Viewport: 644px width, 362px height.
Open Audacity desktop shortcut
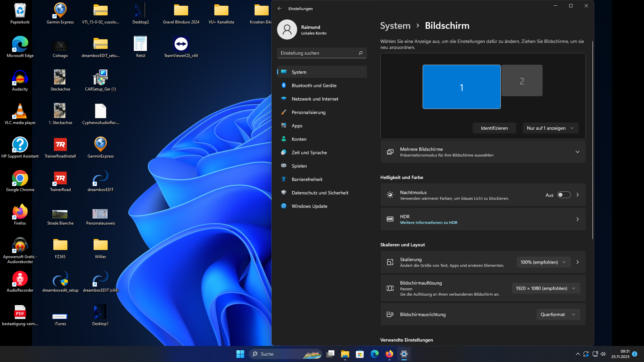coord(20,78)
